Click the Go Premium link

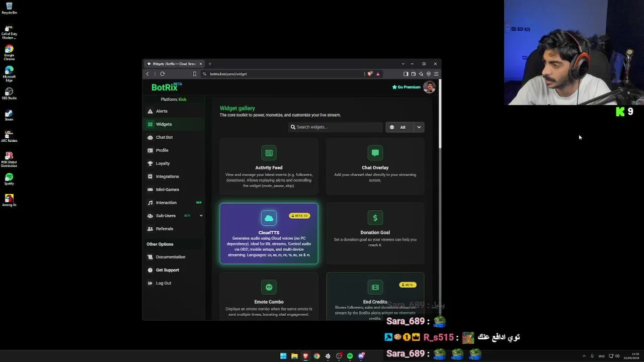click(406, 87)
